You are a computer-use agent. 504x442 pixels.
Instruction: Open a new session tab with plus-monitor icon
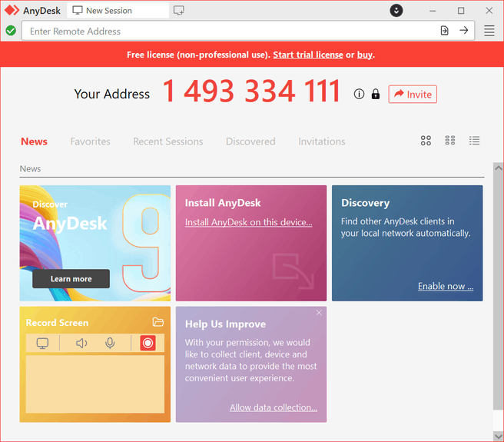(179, 10)
